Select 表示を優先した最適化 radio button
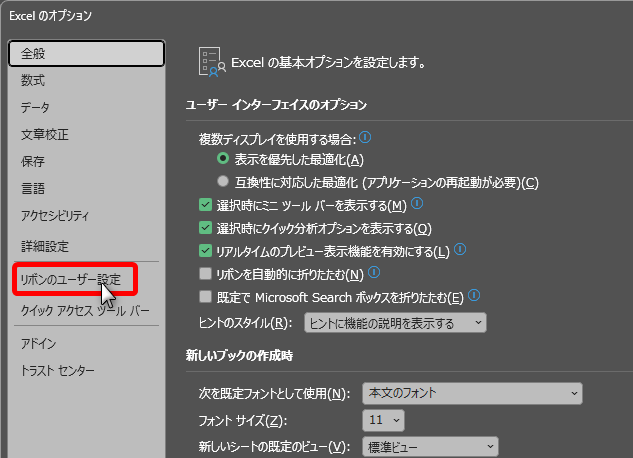The height and width of the screenshot is (458, 633). [x=223, y=159]
